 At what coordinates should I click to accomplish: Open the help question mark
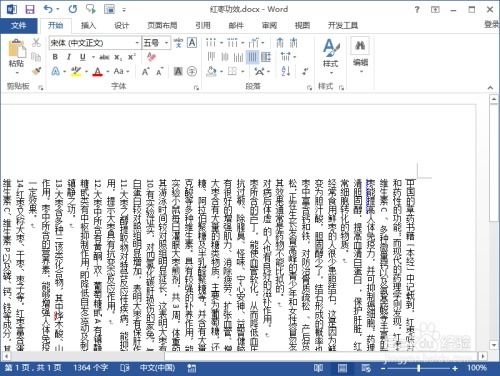pyautogui.click(x=417, y=10)
